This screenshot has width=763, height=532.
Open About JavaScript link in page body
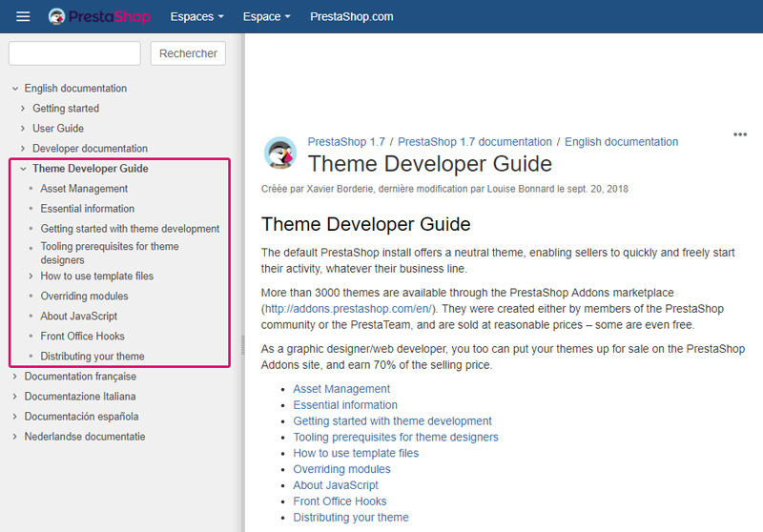[x=336, y=485]
